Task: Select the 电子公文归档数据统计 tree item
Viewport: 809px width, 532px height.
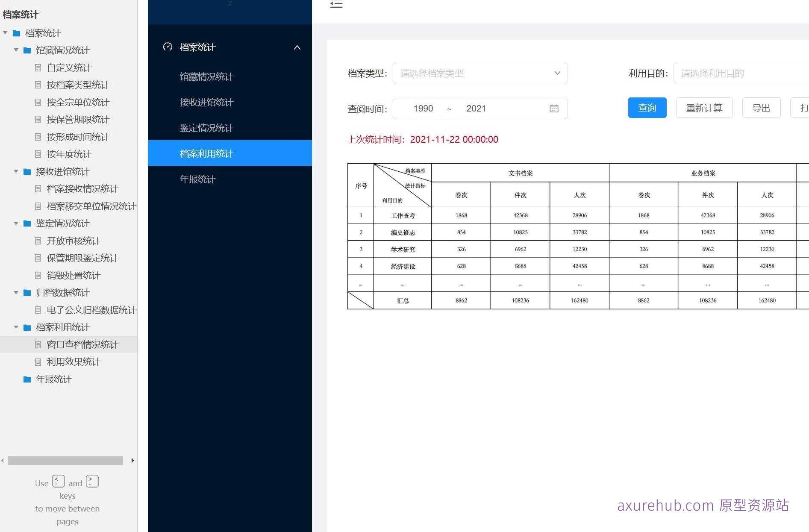Action: 91,310
